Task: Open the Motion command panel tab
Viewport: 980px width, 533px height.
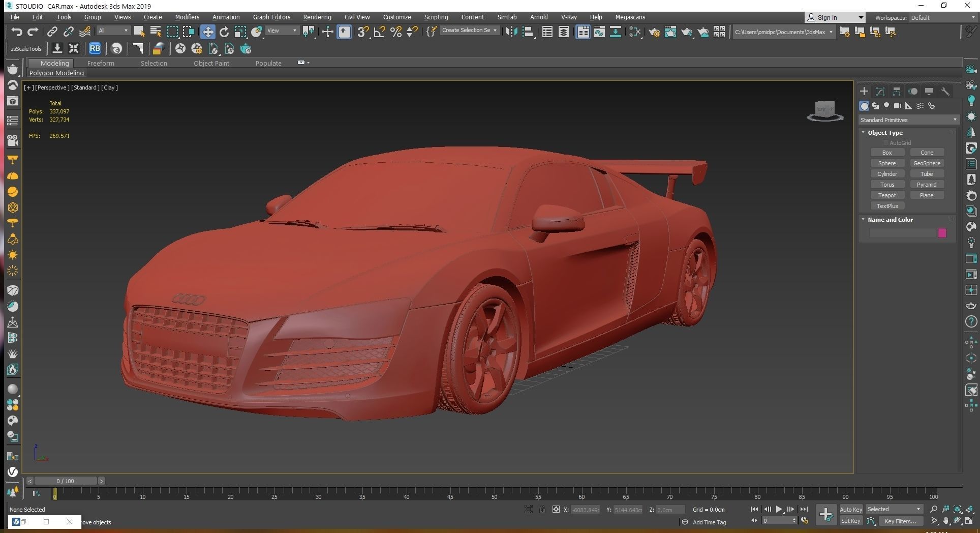Action: [913, 92]
